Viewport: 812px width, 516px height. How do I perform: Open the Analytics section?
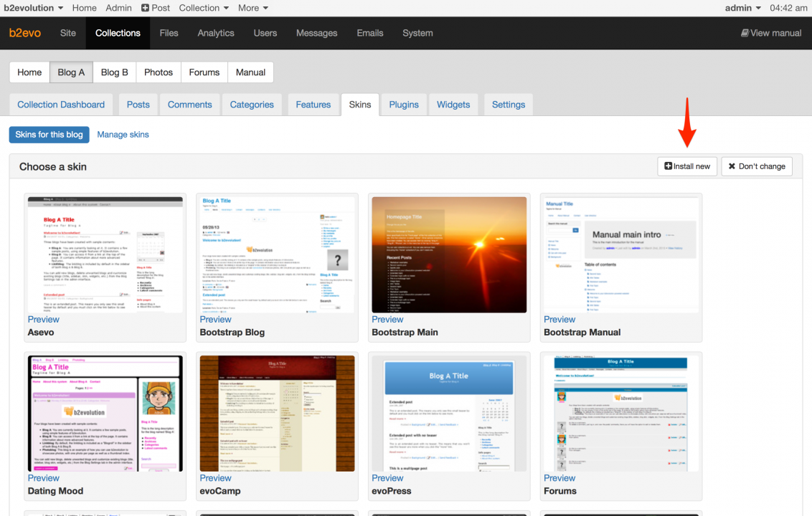[x=216, y=33]
